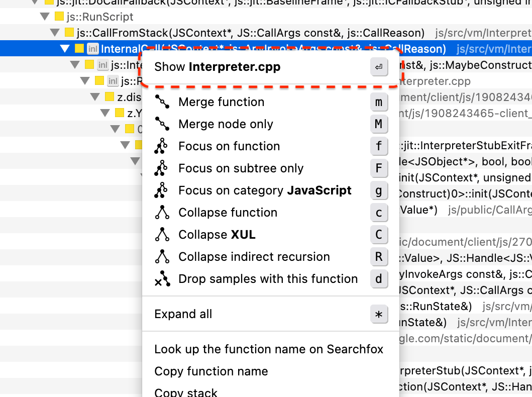532x397 pixels.
Task: Collapse the z.Y tree node arrow
Action: 105,113
